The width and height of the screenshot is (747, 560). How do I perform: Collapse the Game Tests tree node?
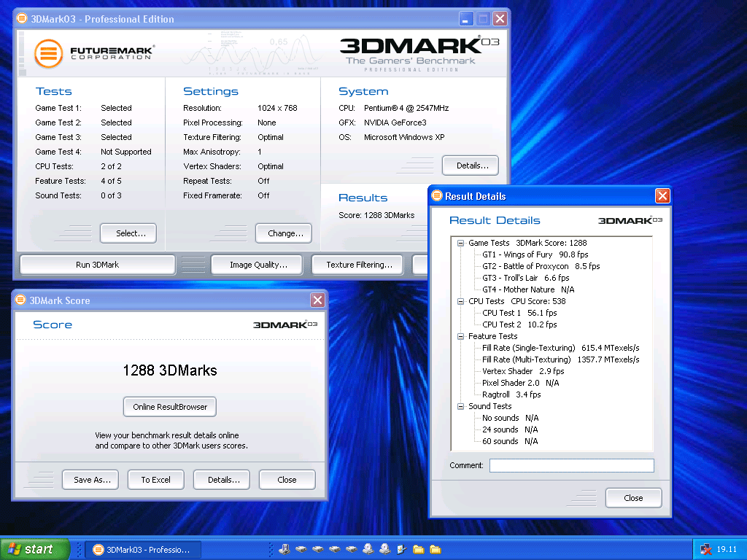pyautogui.click(x=461, y=243)
